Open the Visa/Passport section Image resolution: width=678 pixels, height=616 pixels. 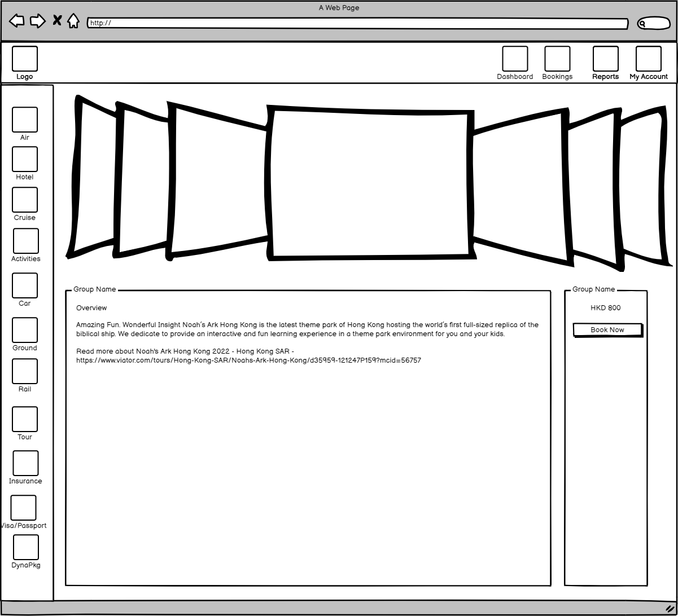(24, 508)
